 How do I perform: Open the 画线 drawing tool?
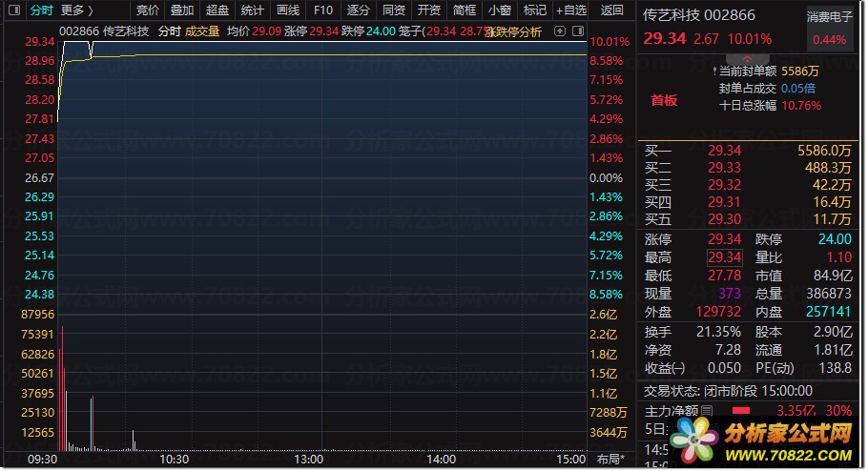tap(288, 10)
